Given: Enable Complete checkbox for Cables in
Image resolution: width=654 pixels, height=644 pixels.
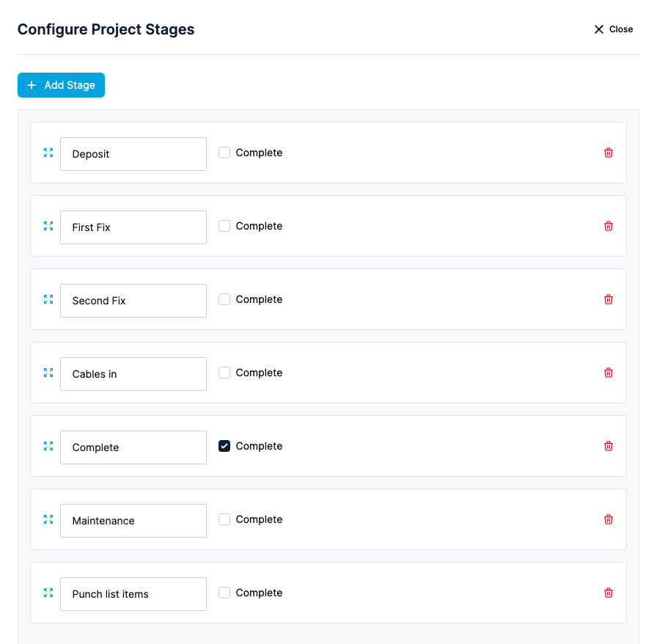Looking at the screenshot, I should pos(224,373).
